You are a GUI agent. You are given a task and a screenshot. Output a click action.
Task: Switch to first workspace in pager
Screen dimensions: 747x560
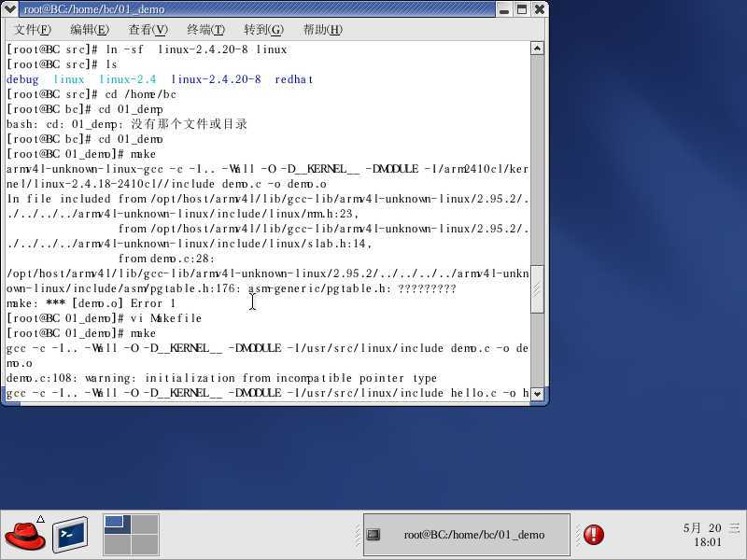pyautogui.click(x=118, y=524)
